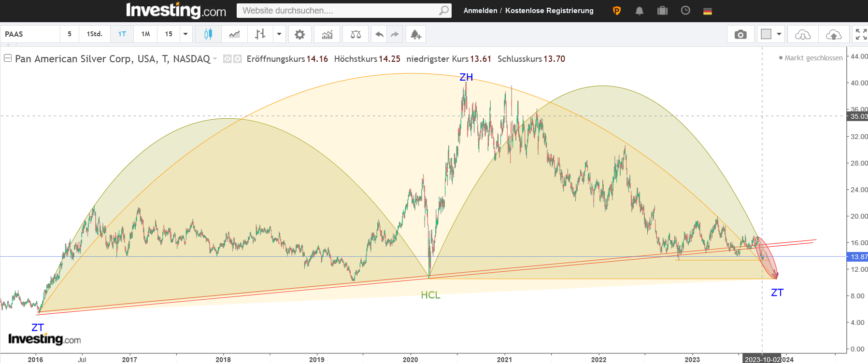
Task: Click the compare symbols scale icon
Action: point(356,34)
